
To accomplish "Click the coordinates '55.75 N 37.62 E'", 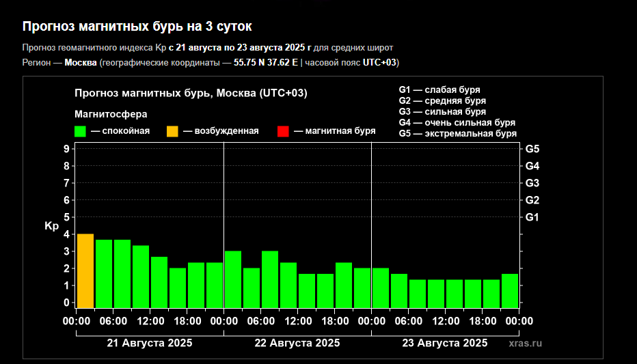I will click(x=266, y=63).
